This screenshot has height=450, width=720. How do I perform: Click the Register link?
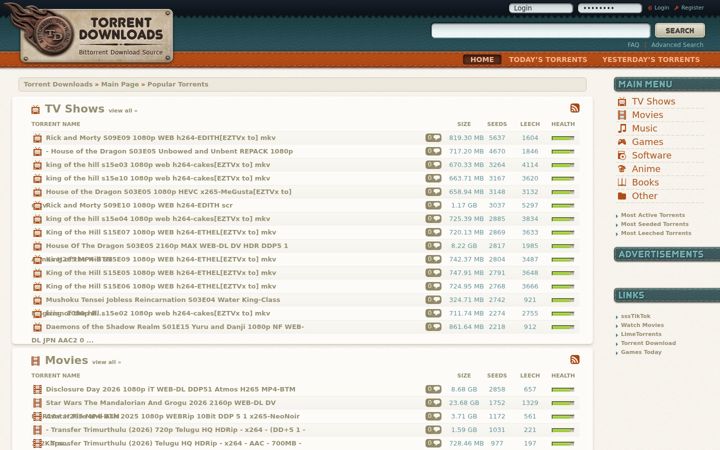pos(692,8)
